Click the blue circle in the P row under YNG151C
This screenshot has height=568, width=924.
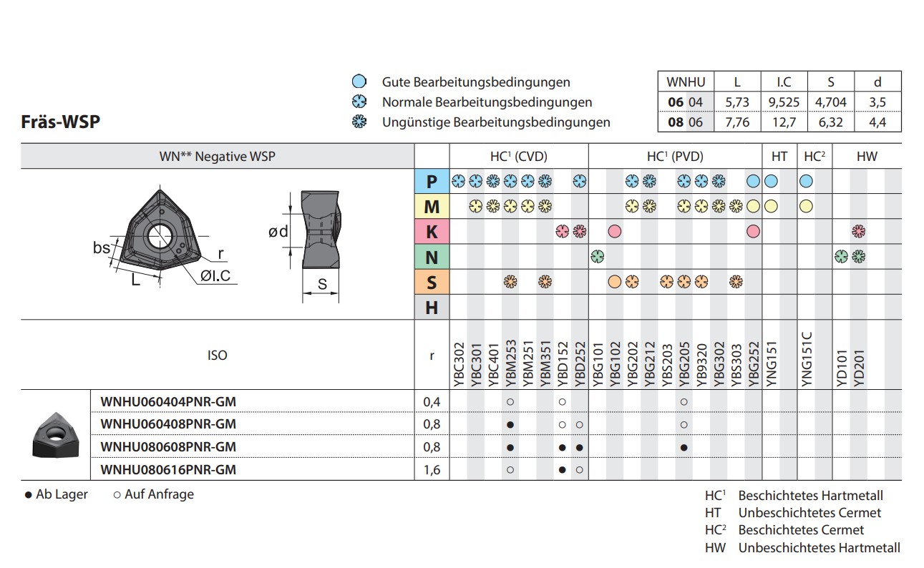[x=806, y=181]
